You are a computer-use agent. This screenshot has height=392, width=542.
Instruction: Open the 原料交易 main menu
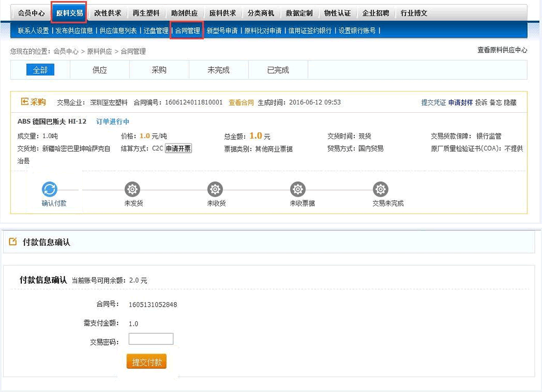click(x=69, y=13)
